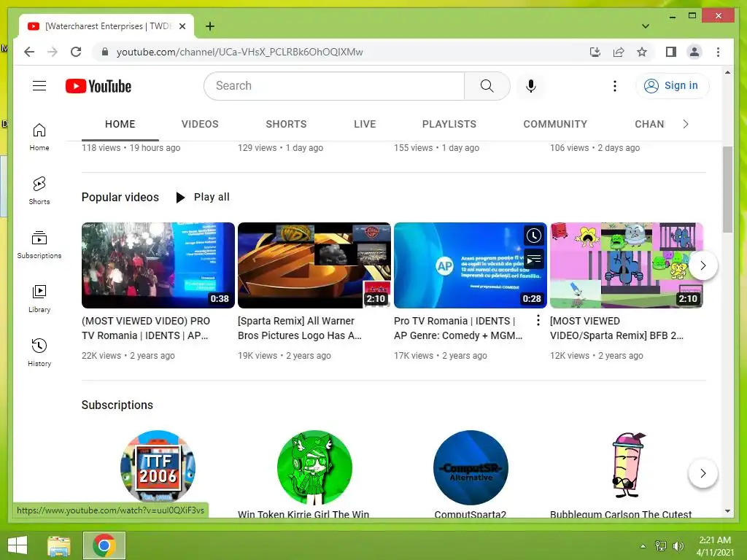Image resolution: width=747 pixels, height=560 pixels.
Task: Click Play all icon for Popular videos
Action: point(180,197)
